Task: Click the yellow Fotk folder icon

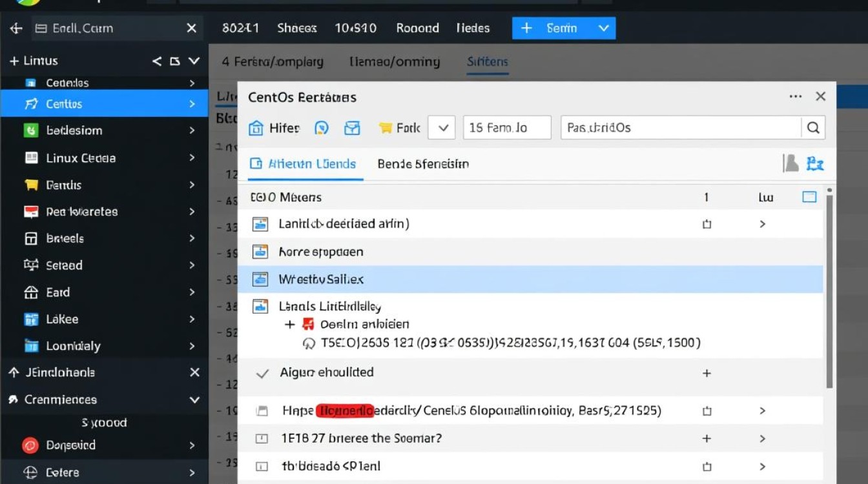Action: click(x=386, y=128)
